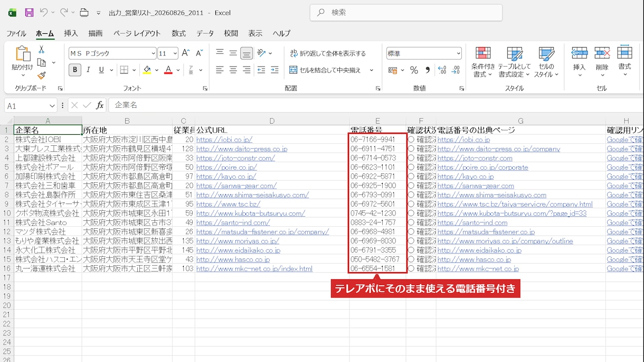Click the increase decimal places icon

pyautogui.click(x=442, y=70)
